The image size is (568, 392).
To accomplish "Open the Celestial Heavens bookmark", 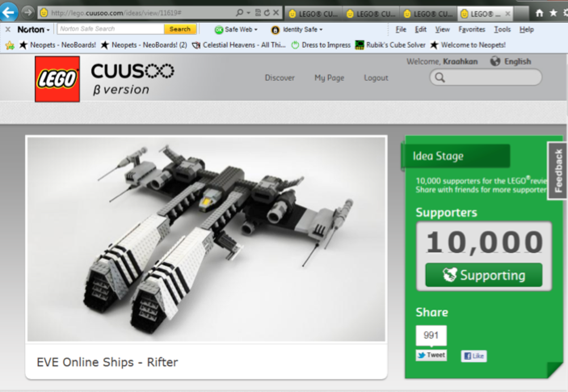I will pos(239,45).
